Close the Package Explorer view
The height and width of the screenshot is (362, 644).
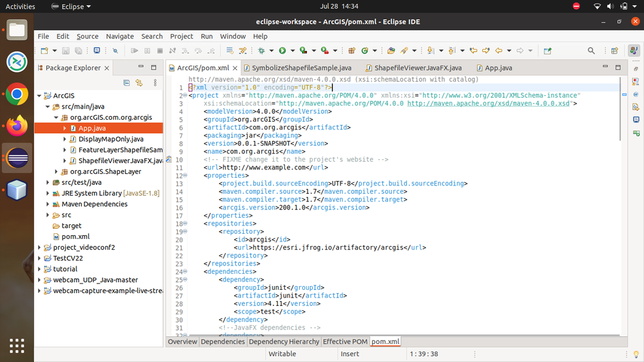coord(107,68)
